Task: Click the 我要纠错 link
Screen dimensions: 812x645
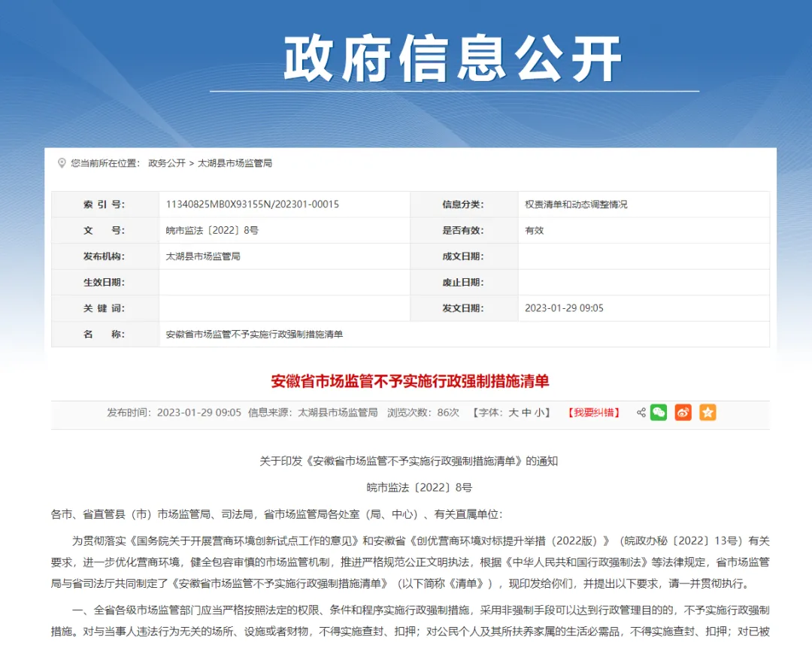Action: click(x=594, y=413)
